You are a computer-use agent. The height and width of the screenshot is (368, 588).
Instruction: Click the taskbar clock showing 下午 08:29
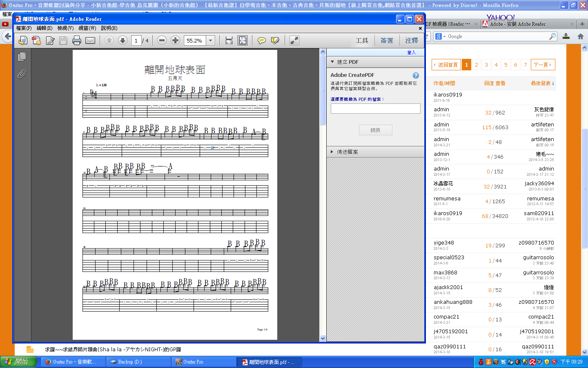point(572,362)
